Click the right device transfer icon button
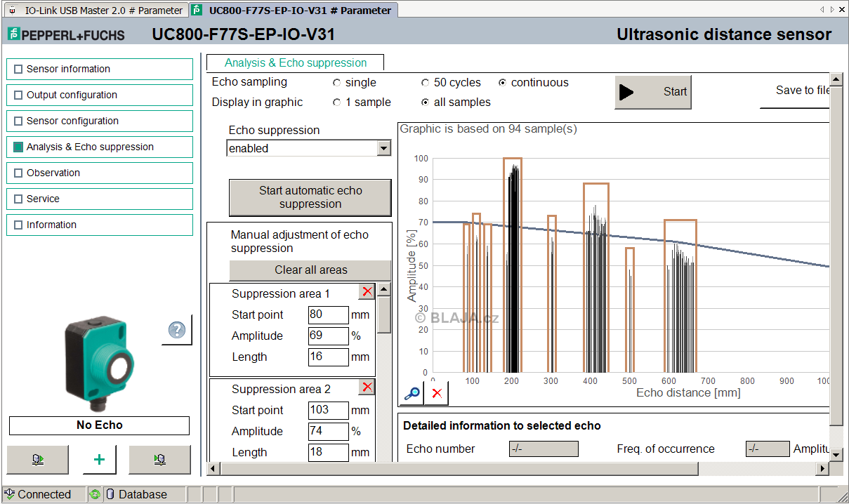Image resolution: width=849 pixels, height=504 pixels. coord(159,460)
